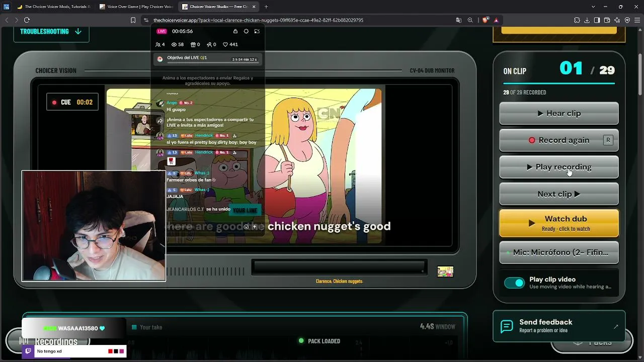Click the Brave VPN shield icon
The image size is (644, 362).
pos(627,20)
